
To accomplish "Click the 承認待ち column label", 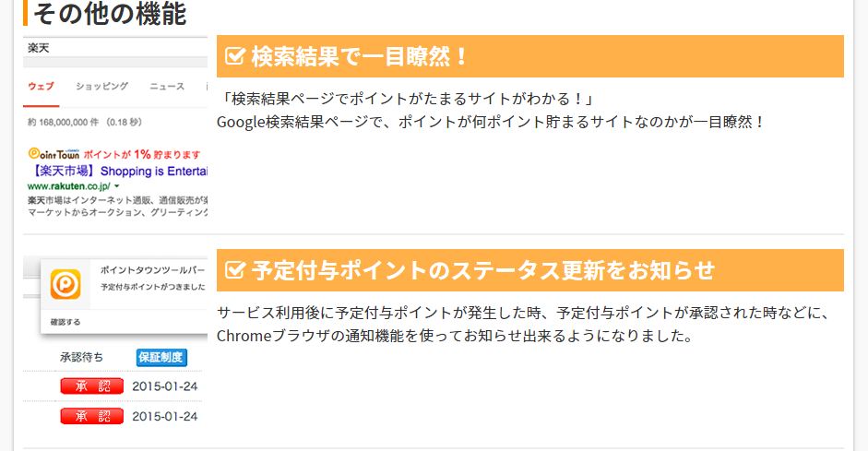I will pos(81,357).
